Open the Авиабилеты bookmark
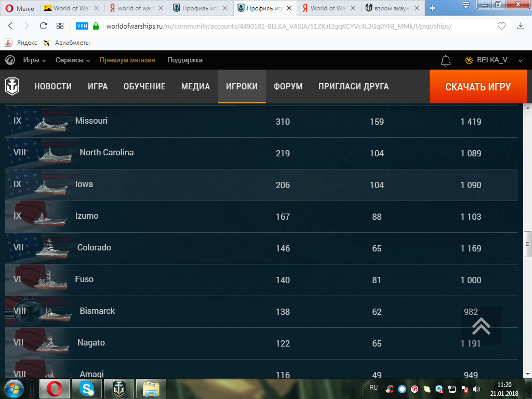Viewport: 532px width, 399px height. (66, 43)
